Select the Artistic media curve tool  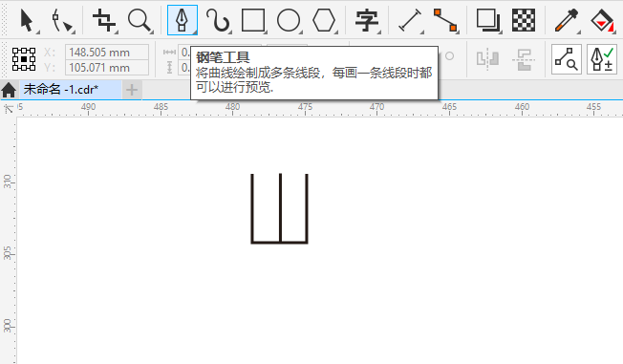click(x=217, y=20)
